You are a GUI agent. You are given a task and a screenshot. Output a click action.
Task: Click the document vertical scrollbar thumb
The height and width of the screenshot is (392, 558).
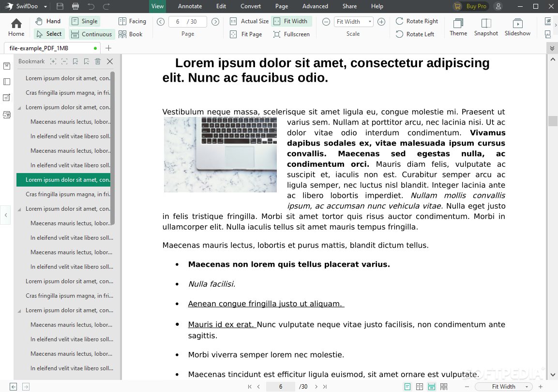pyautogui.click(x=552, y=121)
